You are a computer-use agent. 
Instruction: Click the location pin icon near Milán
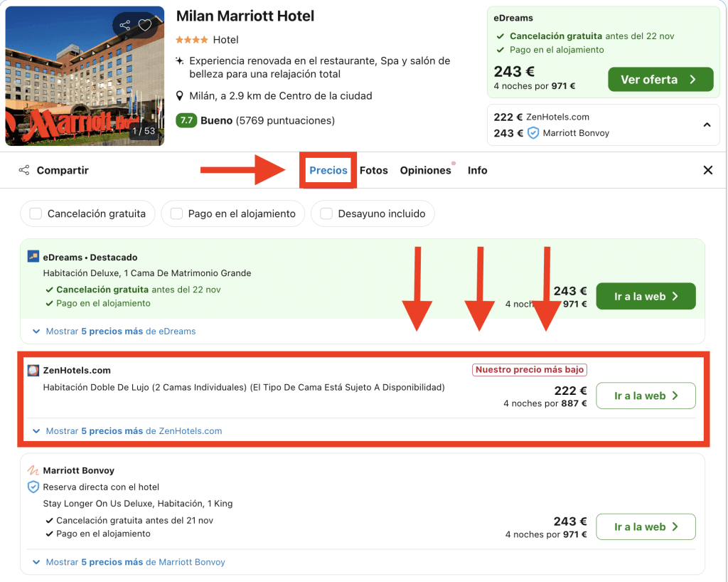click(x=181, y=96)
